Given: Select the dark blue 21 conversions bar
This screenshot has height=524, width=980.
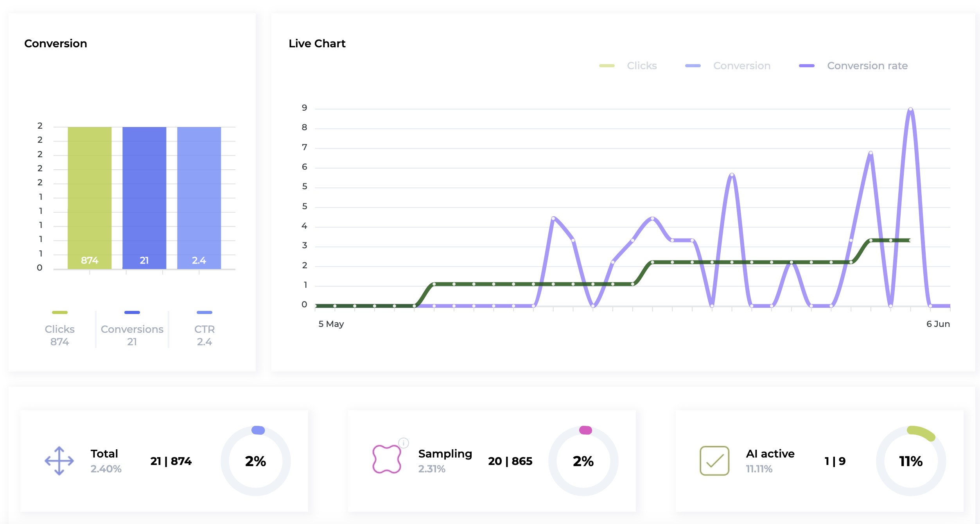Looking at the screenshot, I should point(144,197).
